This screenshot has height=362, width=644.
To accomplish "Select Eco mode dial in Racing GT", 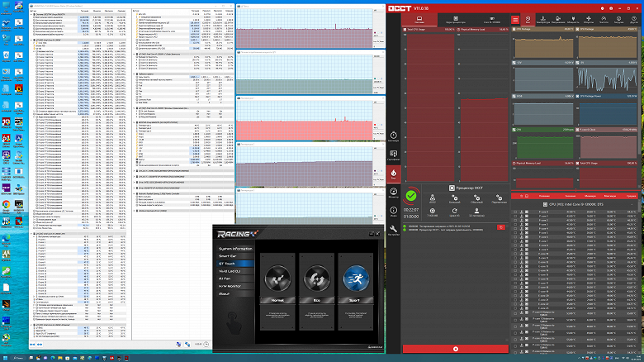I will point(316,279).
